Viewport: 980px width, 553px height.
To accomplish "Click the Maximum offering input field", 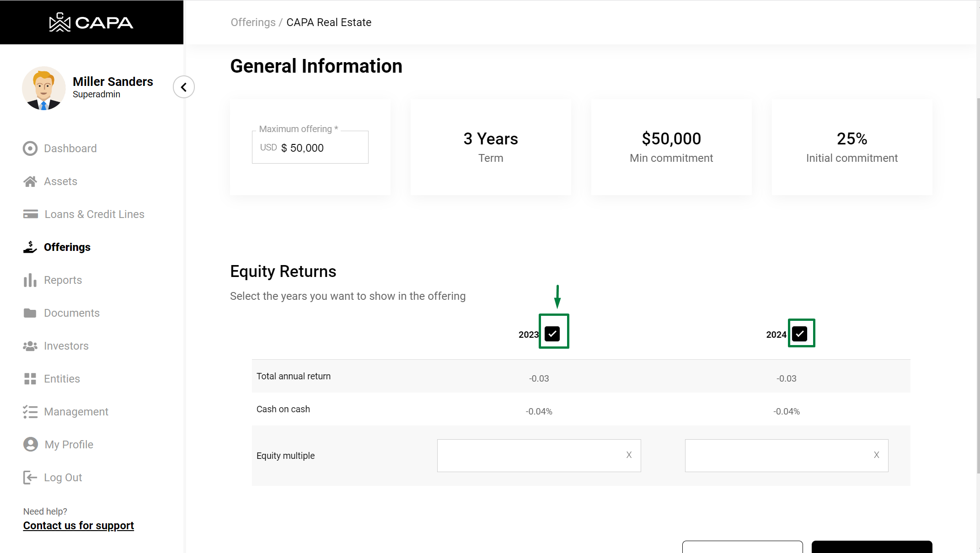I will click(320, 148).
